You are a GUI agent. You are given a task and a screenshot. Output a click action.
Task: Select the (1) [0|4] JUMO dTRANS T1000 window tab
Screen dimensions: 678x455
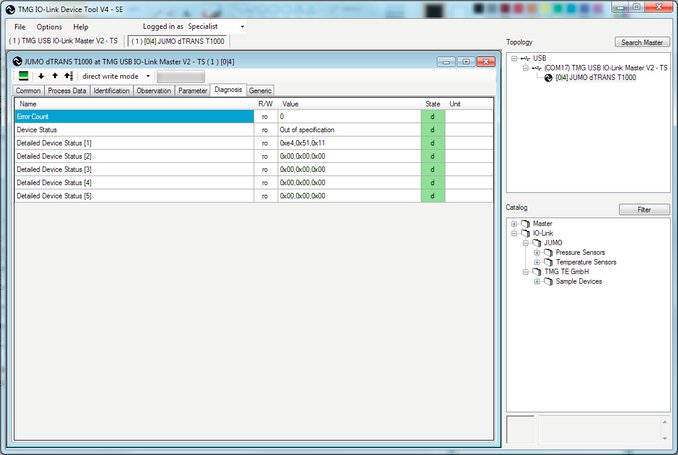pos(178,42)
